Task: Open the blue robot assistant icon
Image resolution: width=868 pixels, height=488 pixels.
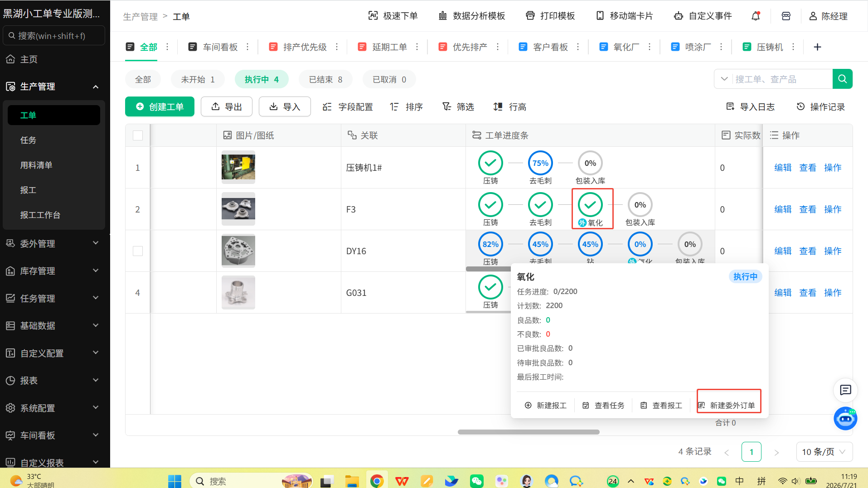Action: pyautogui.click(x=845, y=418)
